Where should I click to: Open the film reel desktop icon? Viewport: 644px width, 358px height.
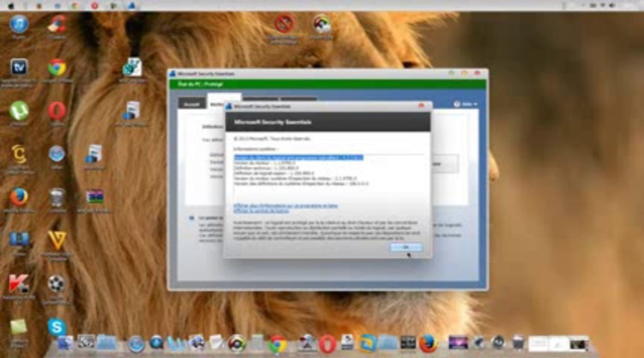pyautogui.click(x=57, y=284)
